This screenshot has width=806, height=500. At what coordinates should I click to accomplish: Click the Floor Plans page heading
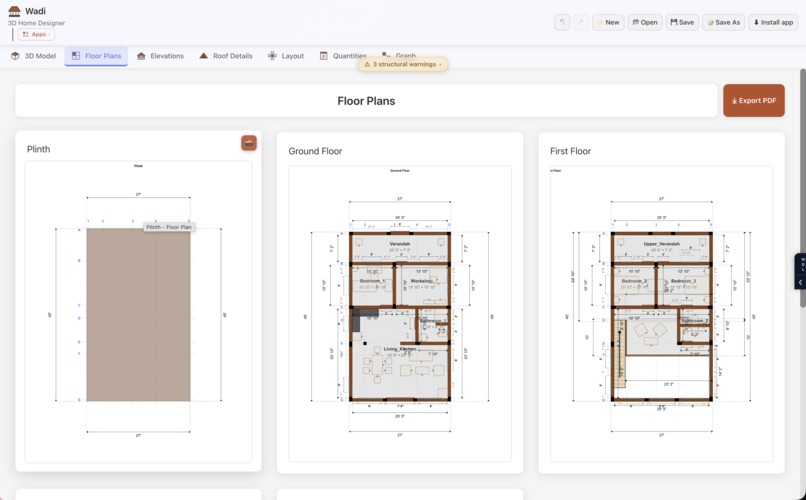(x=366, y=101)
